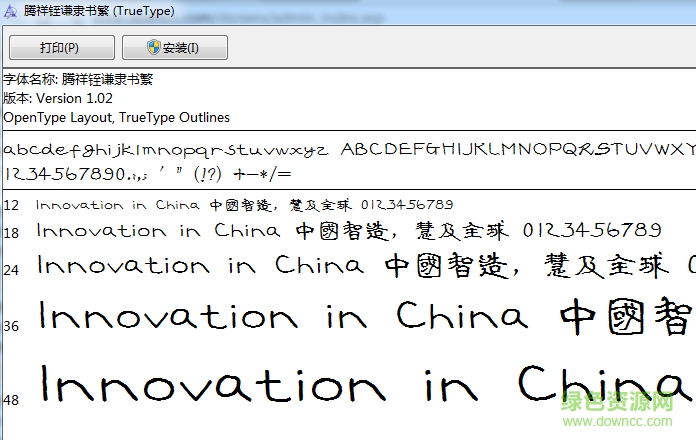Click the shield icon on the install button
Screen dimensions: 696x440
pyautogui.click(x=154, y=48)
